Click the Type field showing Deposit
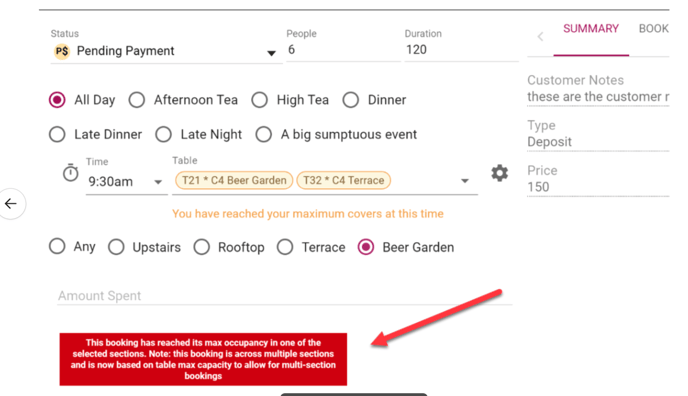This screenshot has height=396, width=688. [x=598, y=142]
